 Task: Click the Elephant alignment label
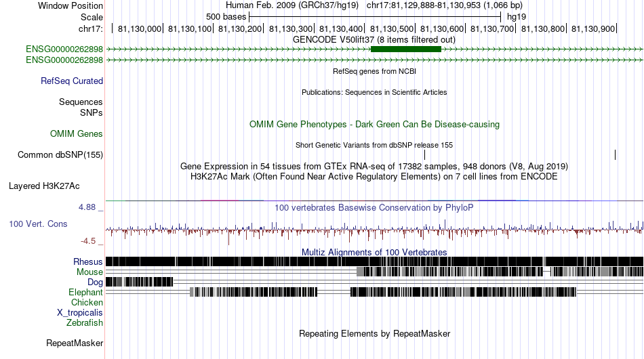(85, 292)
